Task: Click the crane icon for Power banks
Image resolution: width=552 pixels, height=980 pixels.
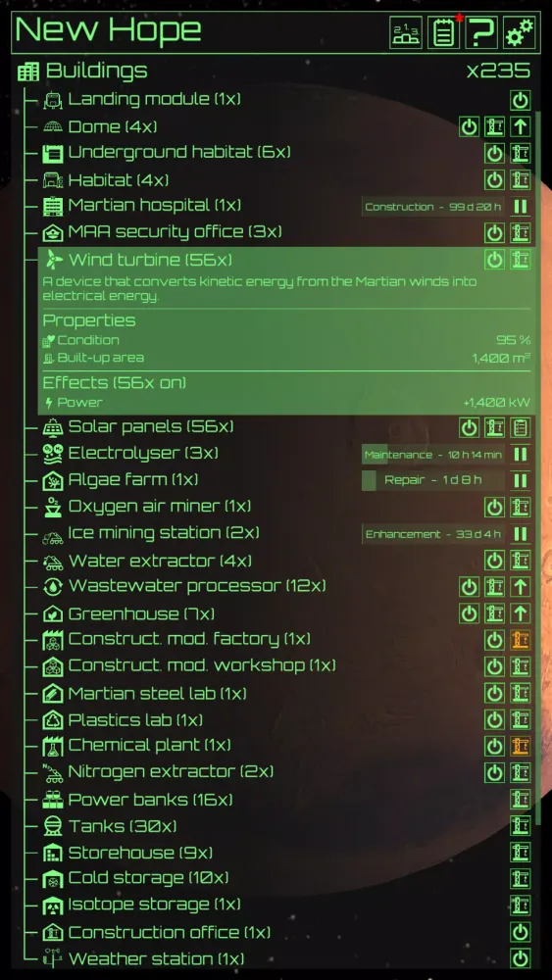Action: 520,800
